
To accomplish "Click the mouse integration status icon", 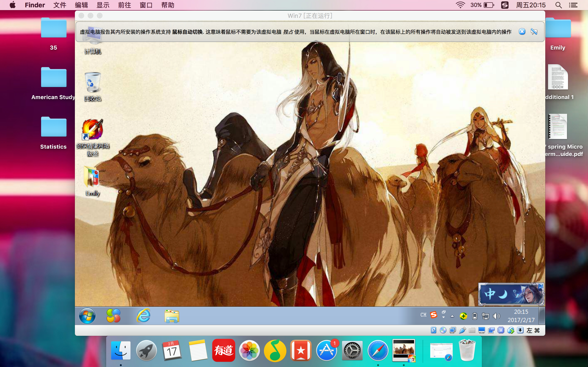I will click(511, 330).
